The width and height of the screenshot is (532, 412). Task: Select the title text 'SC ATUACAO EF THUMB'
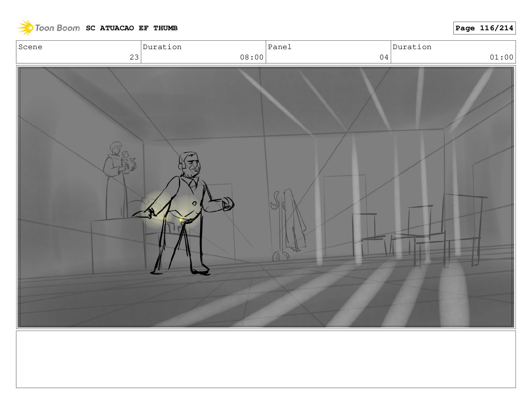coord(131,28)
